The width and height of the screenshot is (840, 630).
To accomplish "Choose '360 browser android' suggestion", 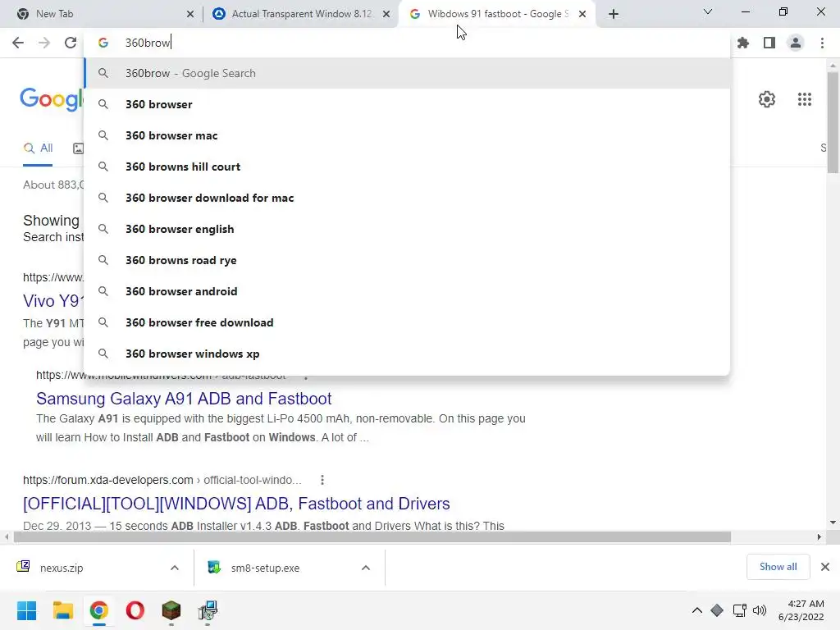I will coord(407,291).
